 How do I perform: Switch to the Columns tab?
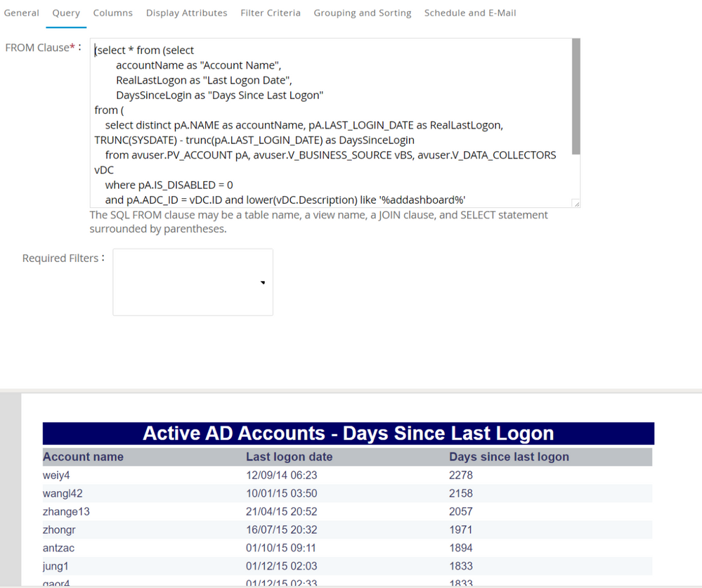pos(112,13)
